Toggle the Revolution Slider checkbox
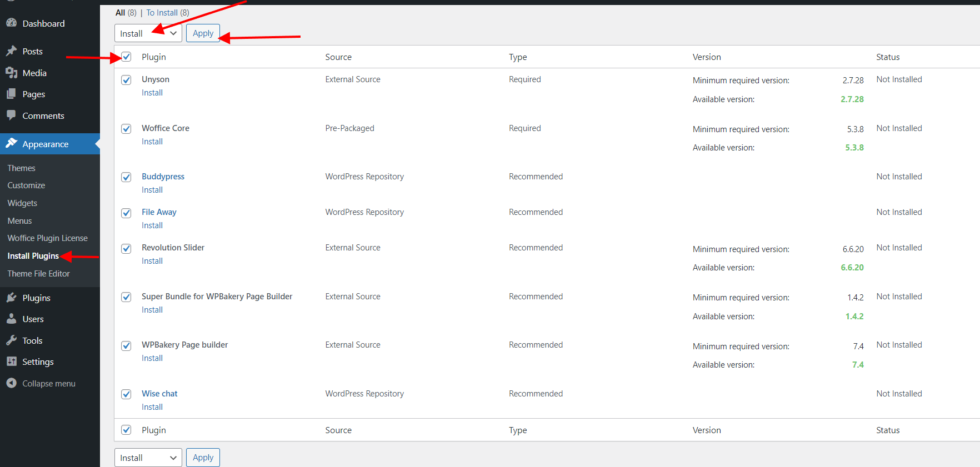This screenshot has height=467, width=980. 127,248
